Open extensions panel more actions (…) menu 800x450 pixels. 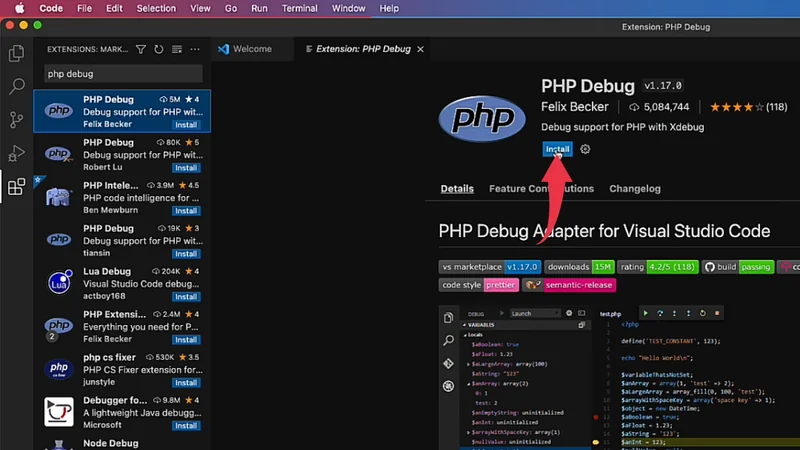tap(195, 49)
